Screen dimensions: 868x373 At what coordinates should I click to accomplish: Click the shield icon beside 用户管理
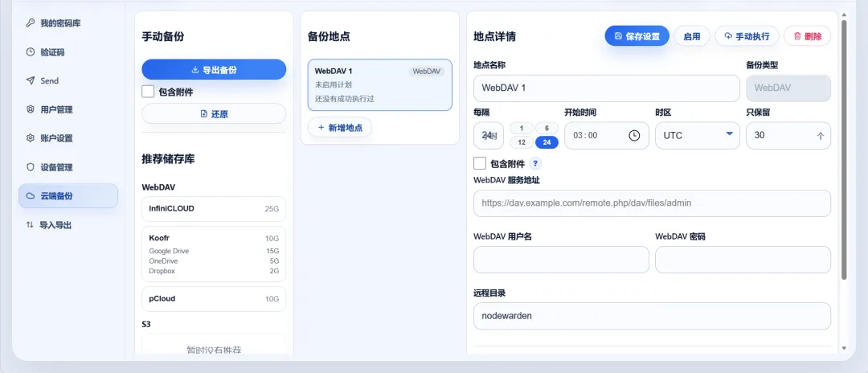(31, 109)
